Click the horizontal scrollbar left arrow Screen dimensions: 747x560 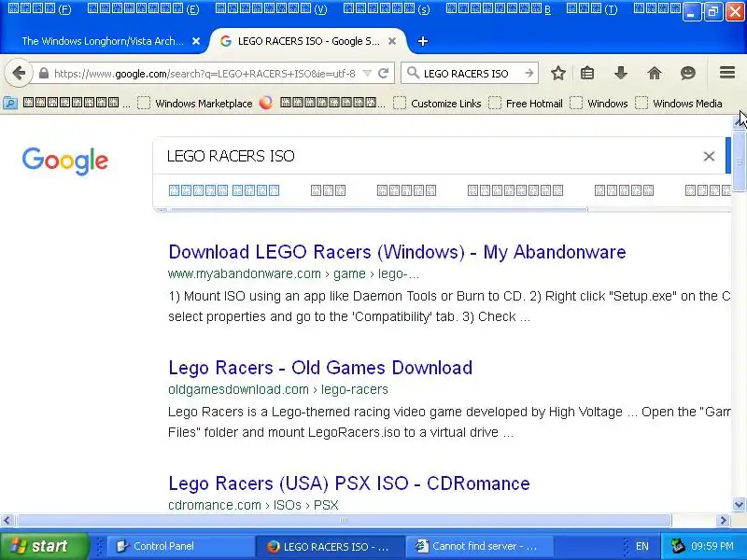[7, 520]
